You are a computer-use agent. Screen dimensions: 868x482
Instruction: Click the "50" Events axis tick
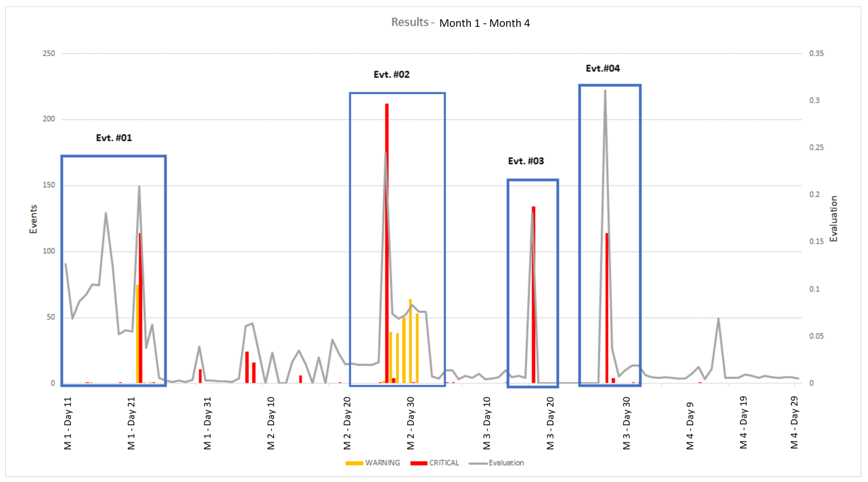pyautogui.click(x=51, y=317)
